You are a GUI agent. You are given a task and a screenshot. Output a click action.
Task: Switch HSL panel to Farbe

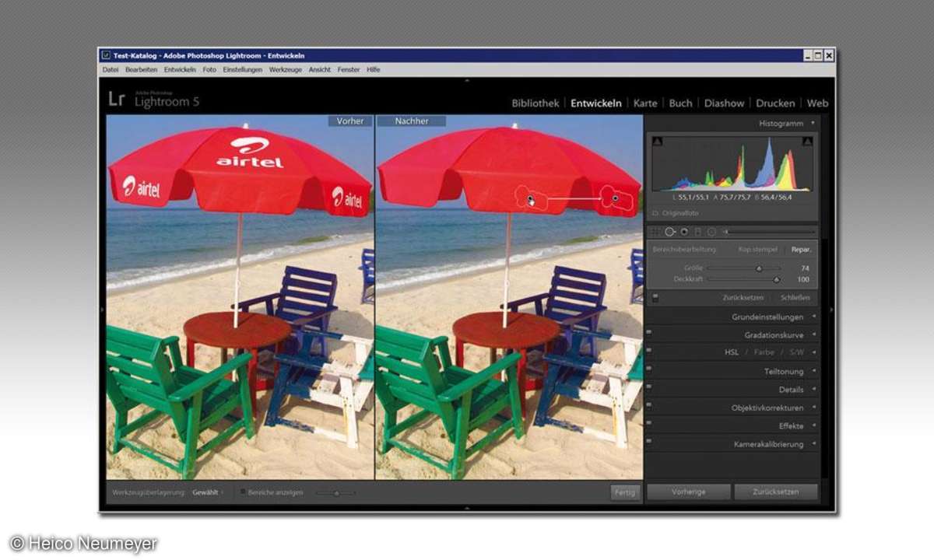point(764,352)
